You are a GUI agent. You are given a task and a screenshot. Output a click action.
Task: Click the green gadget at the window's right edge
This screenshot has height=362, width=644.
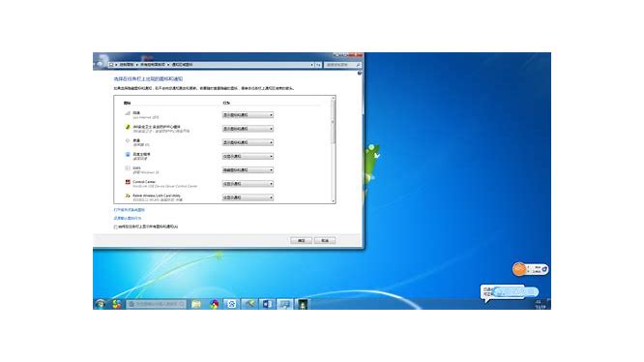coord(371,164)
